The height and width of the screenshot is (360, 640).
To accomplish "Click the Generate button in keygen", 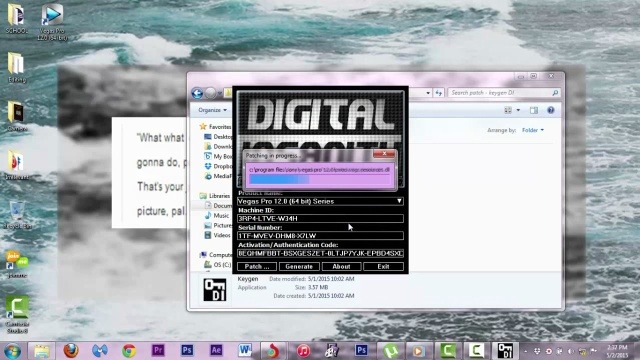I will click(x=299, y=267).
